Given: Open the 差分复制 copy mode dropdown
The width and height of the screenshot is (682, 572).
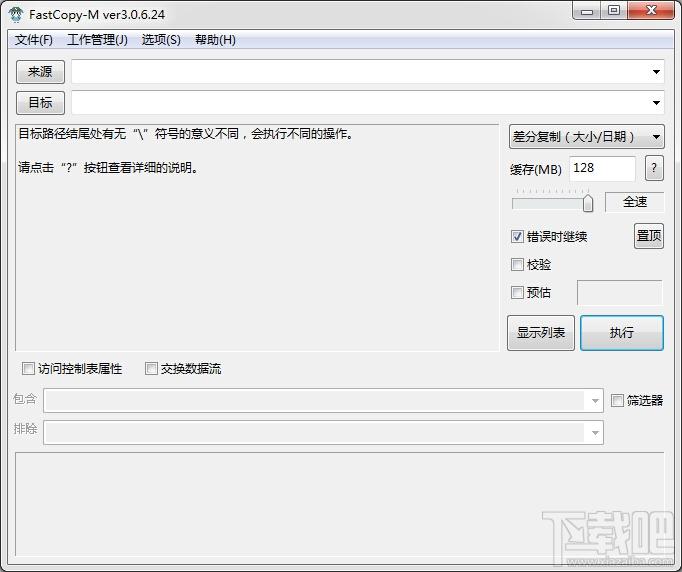Looking at the screenshot, I should [586, 137].
